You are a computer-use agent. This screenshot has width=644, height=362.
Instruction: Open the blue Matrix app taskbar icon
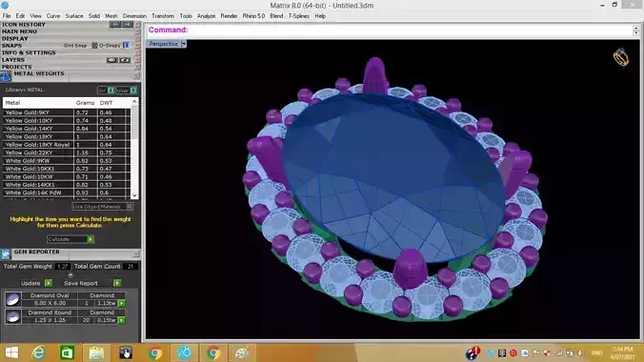[184, 352]
